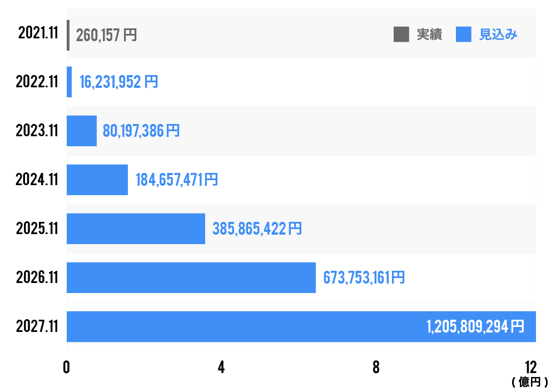
Task: Click the x-axis tick label 8
Action: click(376, 368)
